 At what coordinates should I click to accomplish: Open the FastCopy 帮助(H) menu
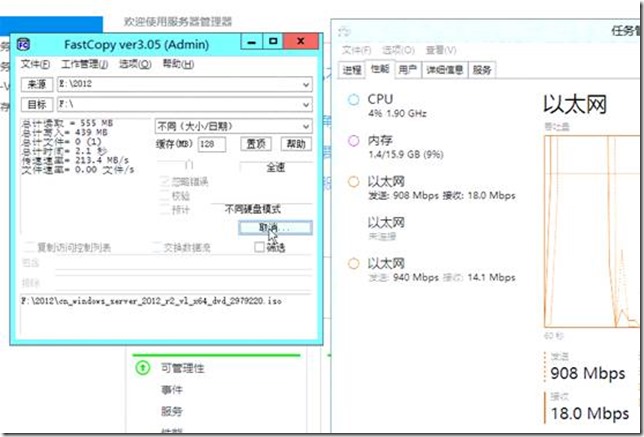pos(178,64)
